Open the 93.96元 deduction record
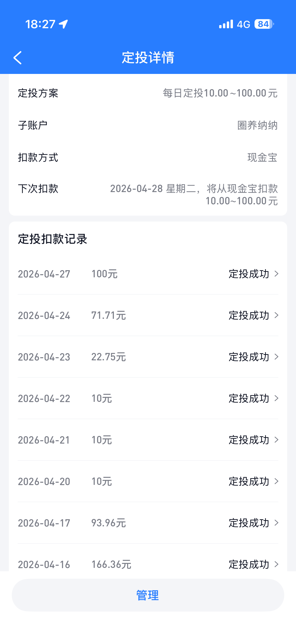This screenshot has width=296, height=644. tap(108, 523)
